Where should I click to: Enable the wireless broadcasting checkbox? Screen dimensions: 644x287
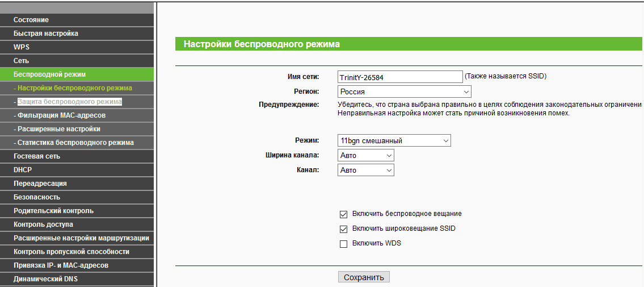click(x=343, y=214)
